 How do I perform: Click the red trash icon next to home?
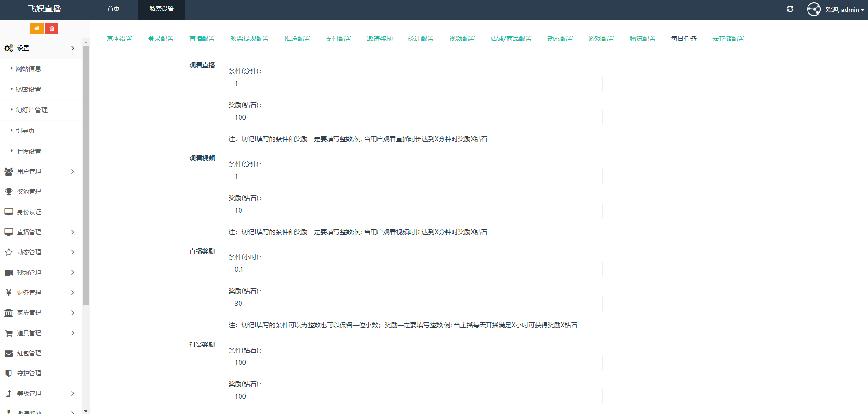point(51,28)
